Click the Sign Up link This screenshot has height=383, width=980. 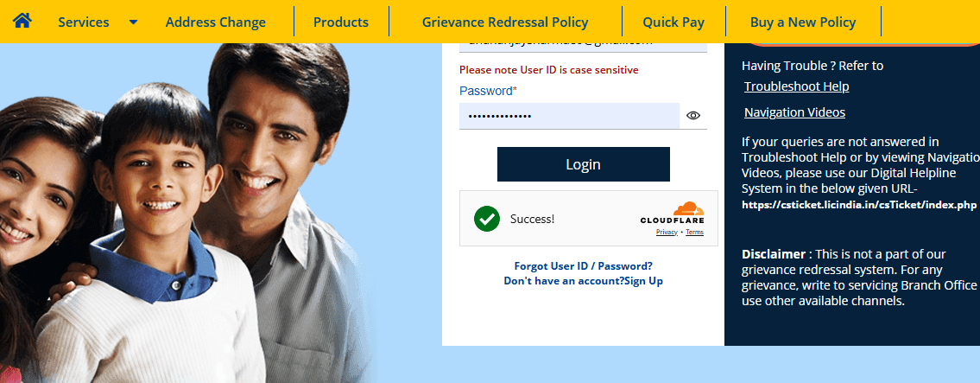644,281
